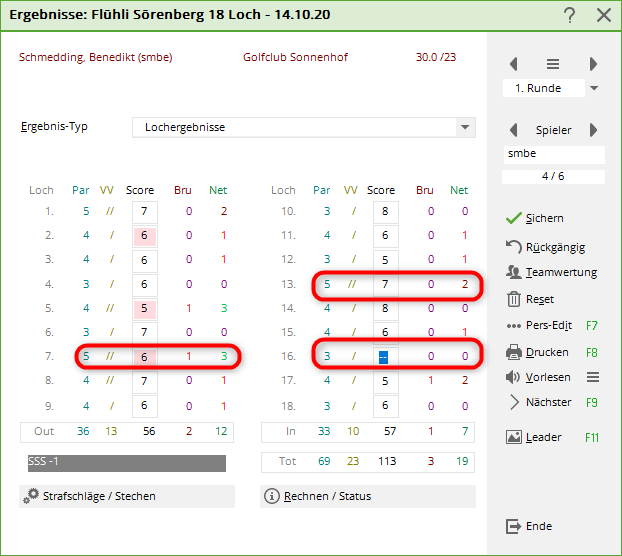Open the Vorlesen options hamburger menu
Viewport: 622px width, 556px height.
tap(592, 377)
